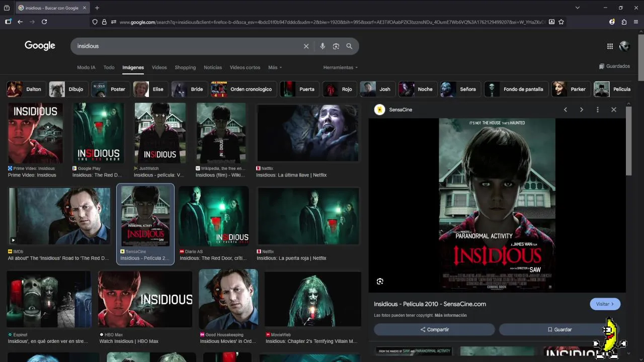Open the Más información copyright link
This screenshot has height=362, width=644.
451,315
